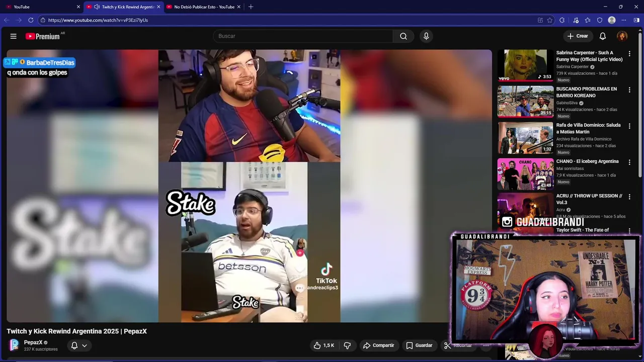The height and width of the screenshot is (362, 644).
Task: Click the Compartir button
Action: [x=378, y=345]
